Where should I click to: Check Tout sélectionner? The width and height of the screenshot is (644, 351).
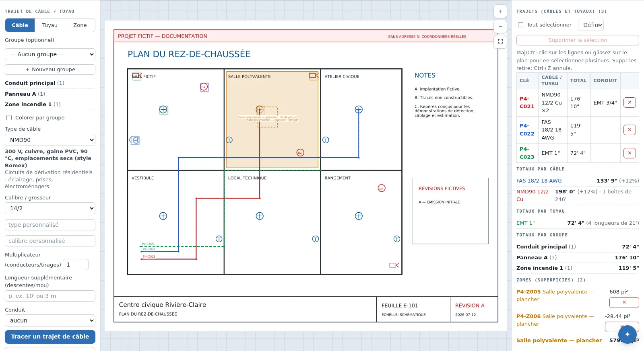click(x=520, y=25)
